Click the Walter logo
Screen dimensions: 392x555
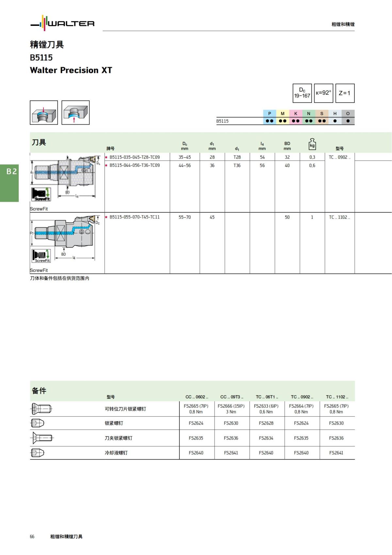pos(62,23)
